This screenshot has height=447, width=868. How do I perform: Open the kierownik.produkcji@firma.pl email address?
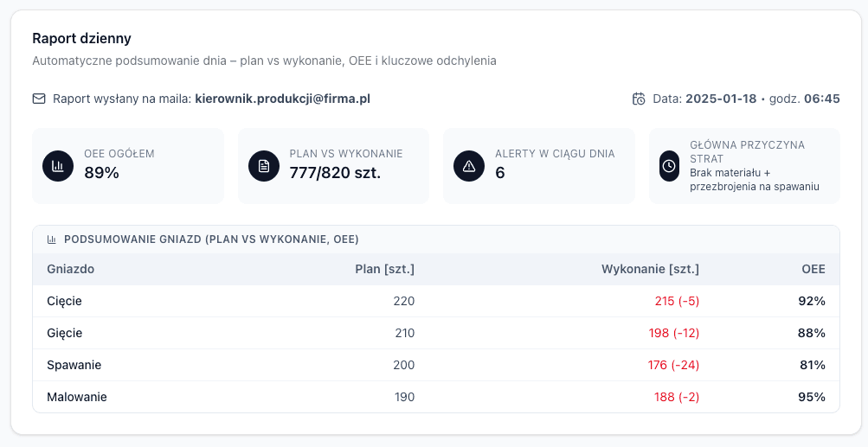point(282,99)
